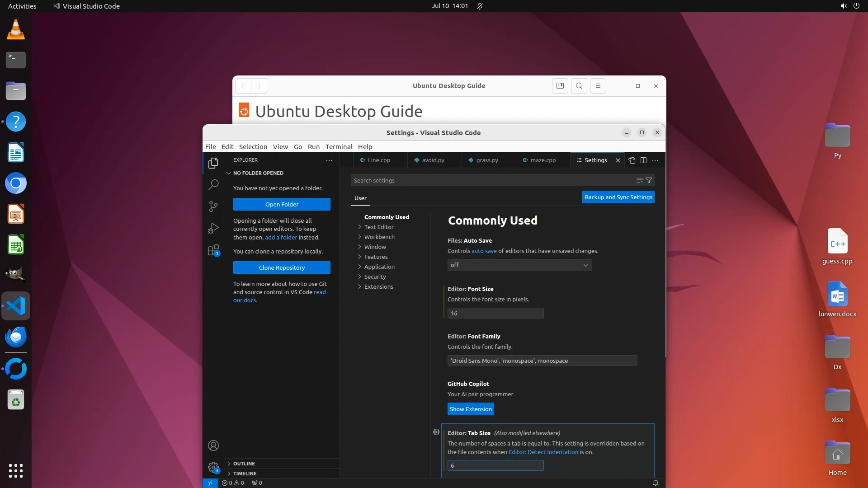Viewport: 868px width, 488px height.
Task: Click the Backup and Sync Settings button
Action: (x=618, y=197)
